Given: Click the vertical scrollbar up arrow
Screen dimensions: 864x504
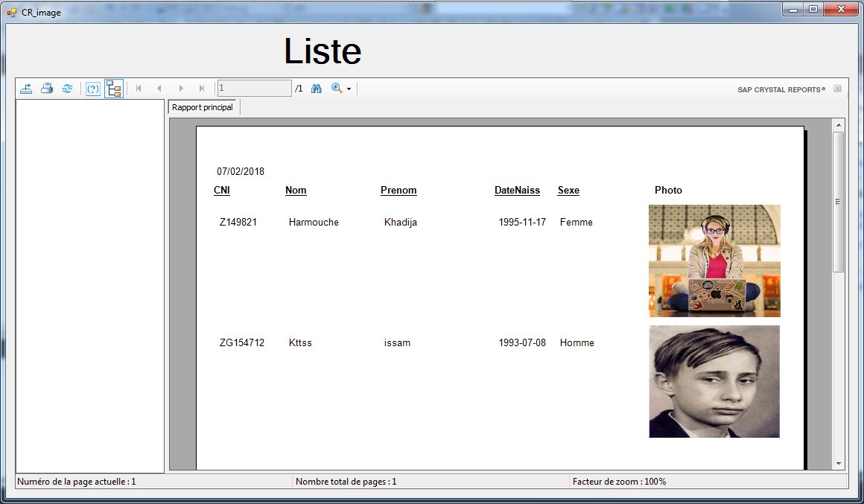Looking at the screenshot, I should coord(839,125).
